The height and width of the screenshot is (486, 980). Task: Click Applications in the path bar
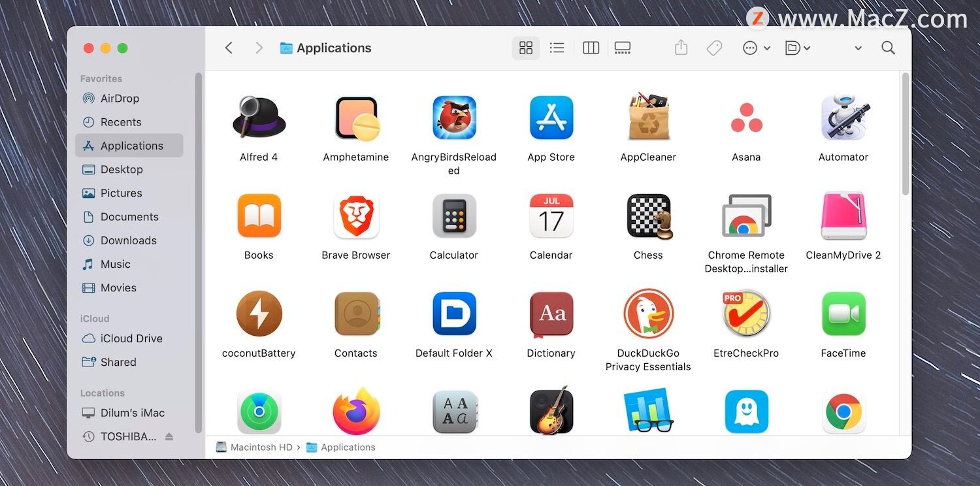click(340, 447)
